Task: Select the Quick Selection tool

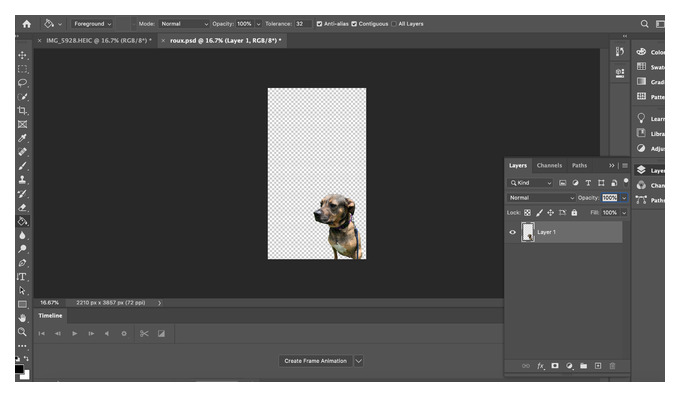Action: coord(23,97)
